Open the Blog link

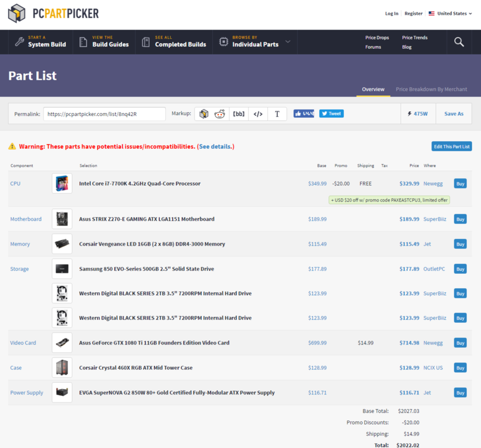point(407,47)
